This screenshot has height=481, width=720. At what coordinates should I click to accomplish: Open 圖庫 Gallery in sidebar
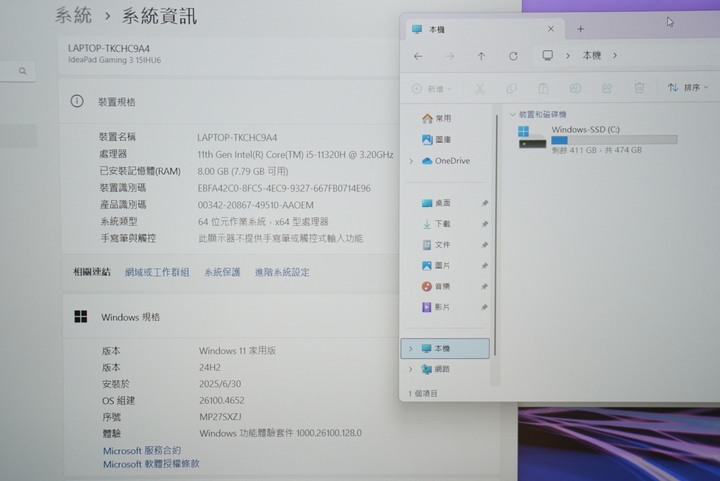[436, 139]
